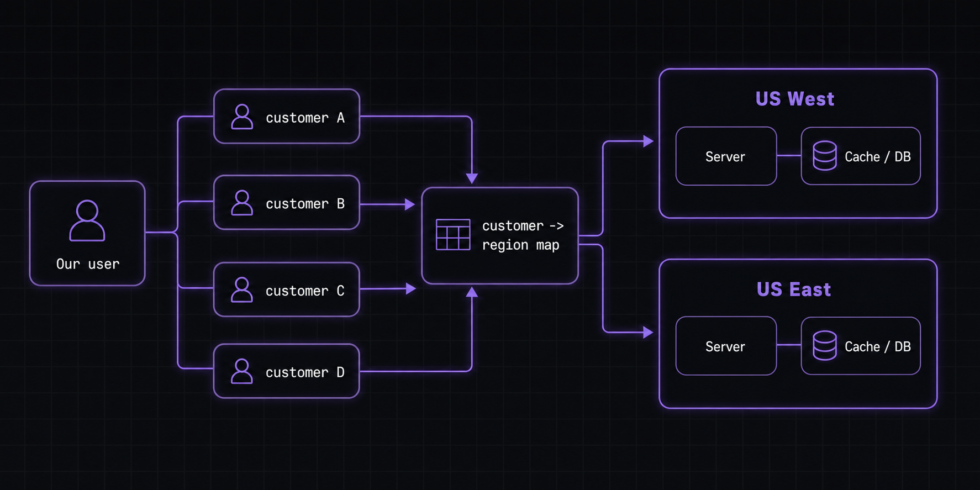Click the customer C person icon
This screenshot has width=980, height=490.
pyautogui.click(x=242, y=289)
